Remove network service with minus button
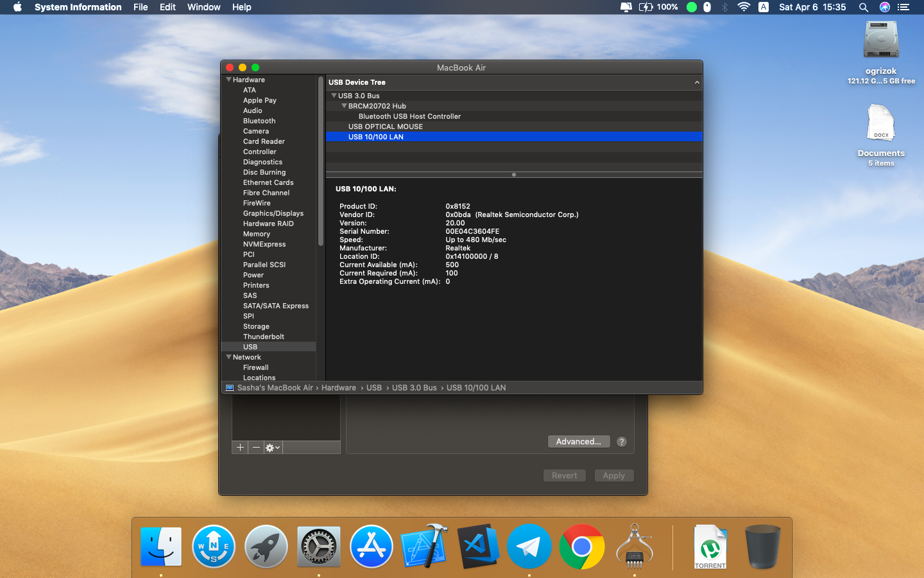The height and width of the screenshot is (578, 924). pyautogui.click(x=256, y=448)
